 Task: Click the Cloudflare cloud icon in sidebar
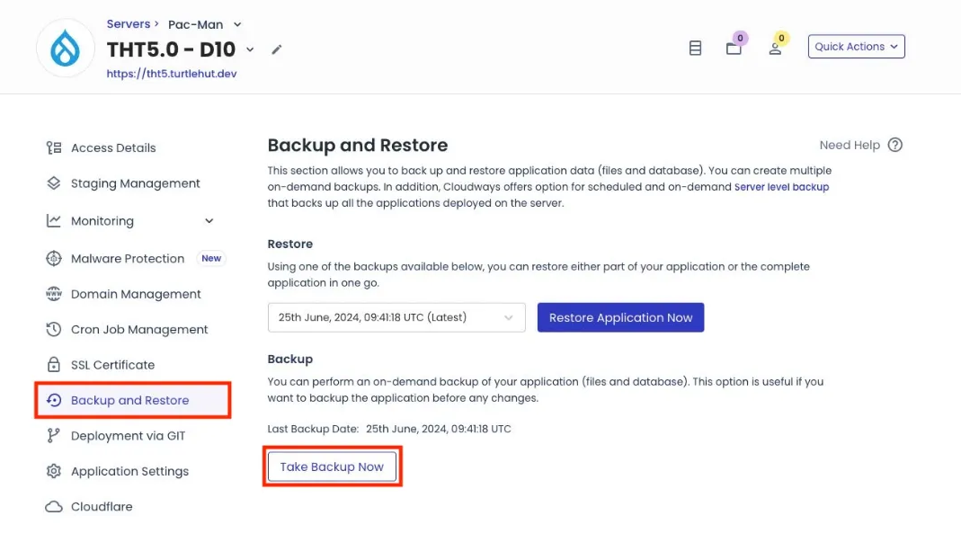coord(54,507)
